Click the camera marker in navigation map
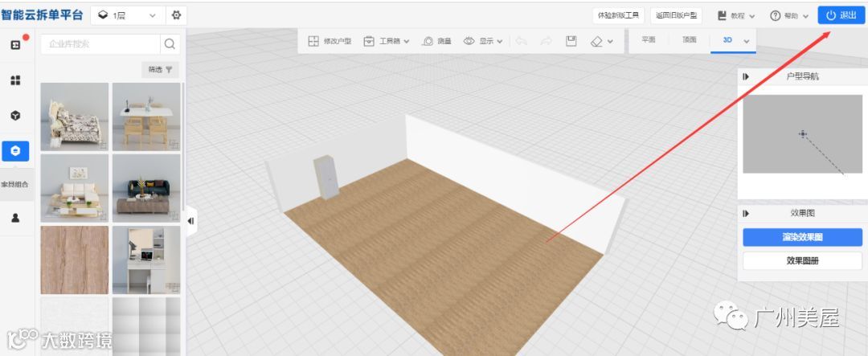 pyautogui.click(x=803, y=134)
